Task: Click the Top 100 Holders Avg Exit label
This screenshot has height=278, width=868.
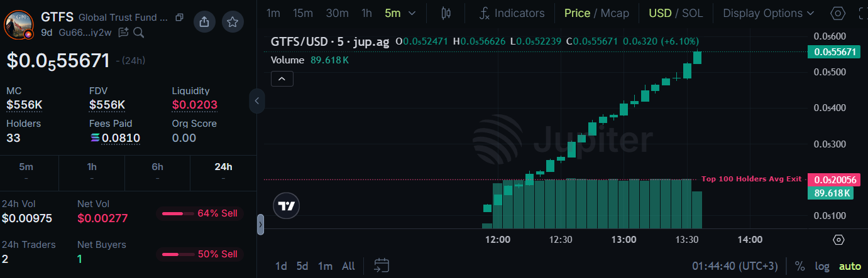Action: click(x=751, y=179)
